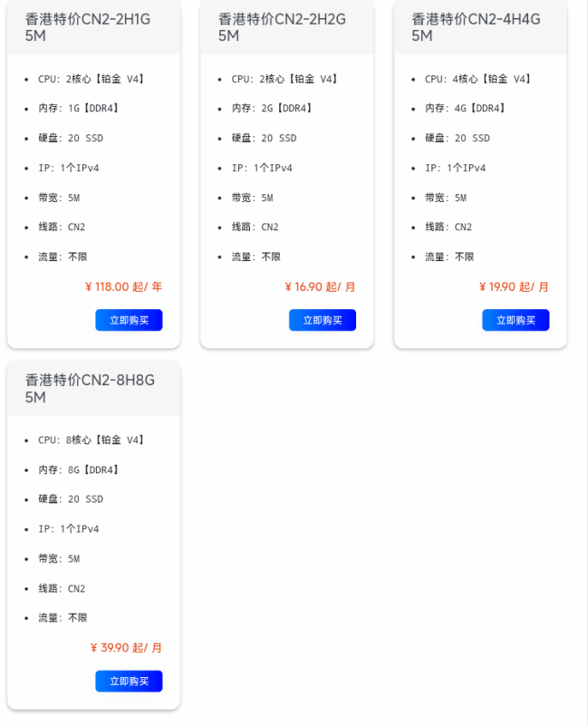The width and height of the screenshot is (588, 725).
Task: Click the CPU: 8核心 spec line
Action: (x=91, y=440)
